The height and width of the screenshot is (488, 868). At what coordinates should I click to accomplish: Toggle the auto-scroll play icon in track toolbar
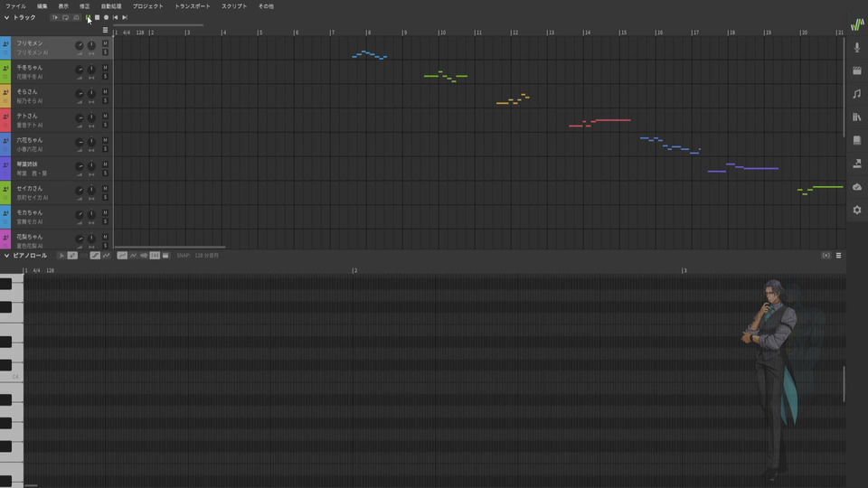(55, 18)
